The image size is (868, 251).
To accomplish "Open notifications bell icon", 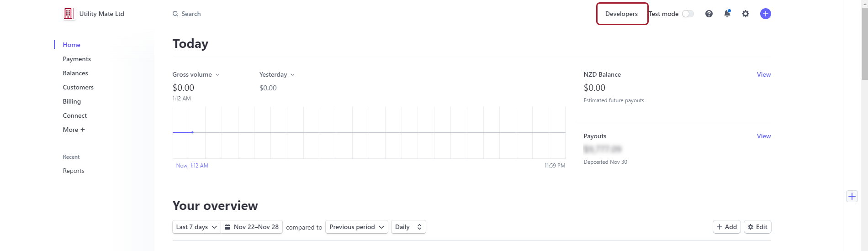I will point(727,14).
